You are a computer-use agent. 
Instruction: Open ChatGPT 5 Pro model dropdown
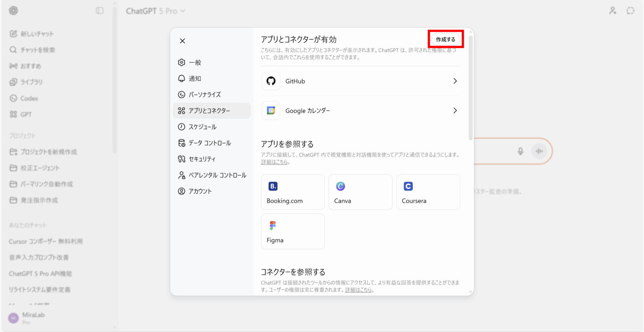pyautogui.click(x=156, y=11)
